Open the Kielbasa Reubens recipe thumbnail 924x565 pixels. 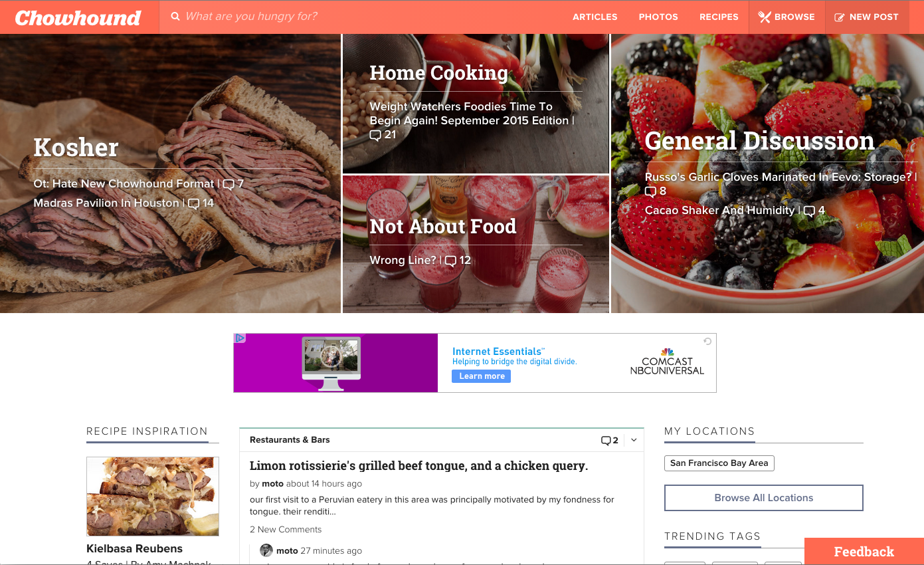(153, 497)
